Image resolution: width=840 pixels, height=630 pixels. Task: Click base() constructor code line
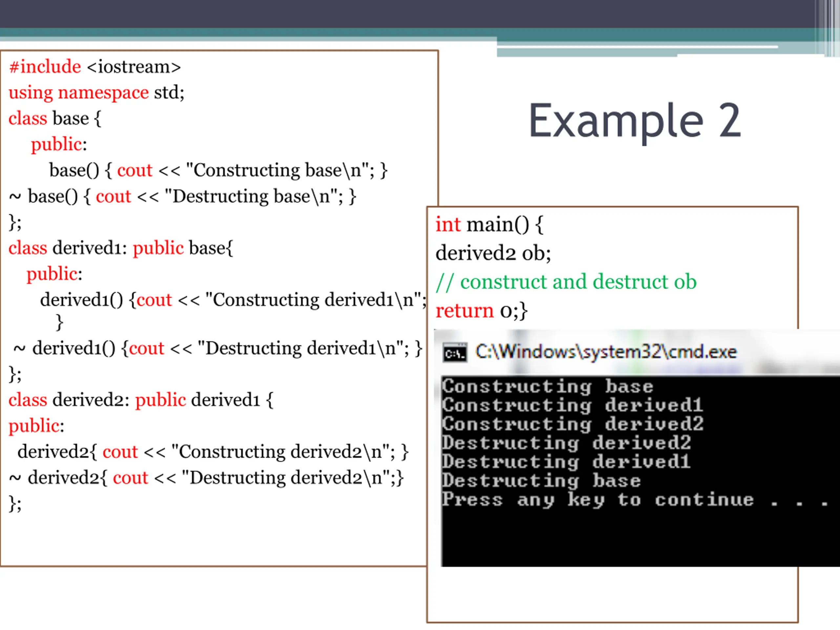(x=218, y=171)
